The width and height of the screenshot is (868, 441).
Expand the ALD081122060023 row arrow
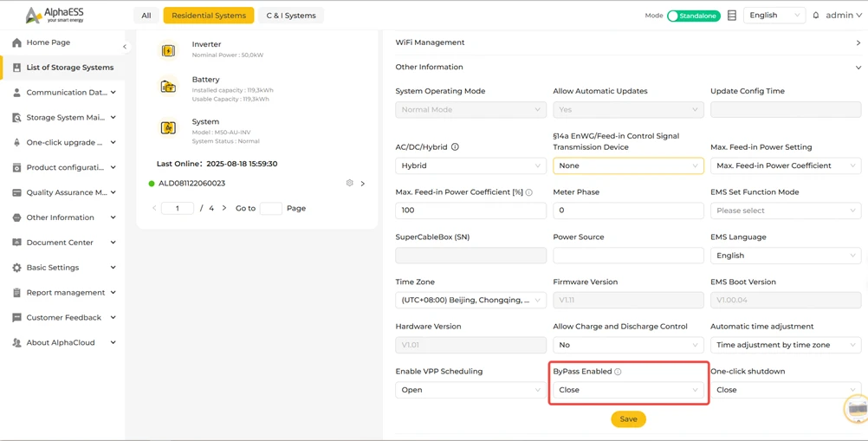(363, 183)
